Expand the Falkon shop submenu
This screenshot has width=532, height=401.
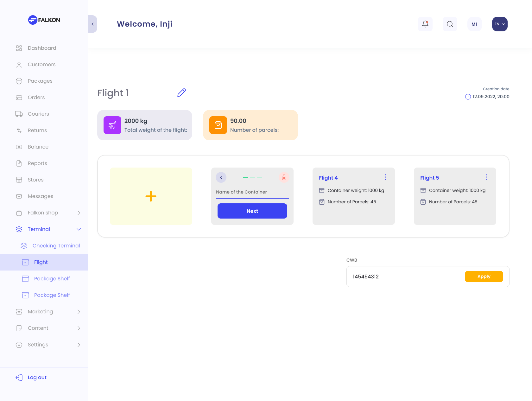click(x=79, y=213)
